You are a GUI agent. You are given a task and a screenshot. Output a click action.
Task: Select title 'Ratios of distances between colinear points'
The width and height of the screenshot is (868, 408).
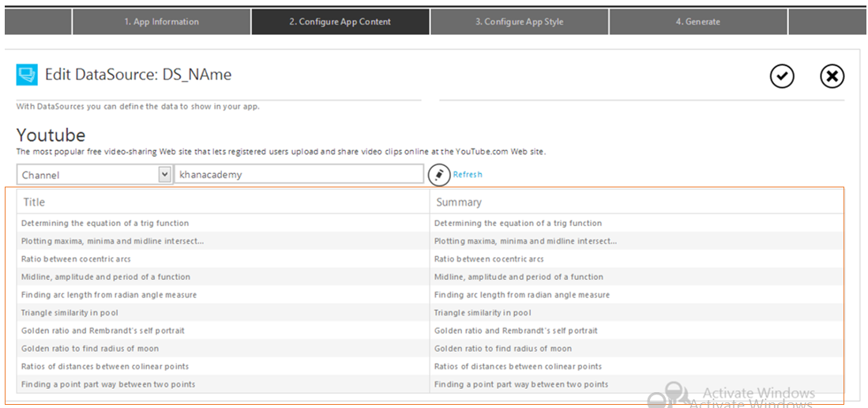[105, 366]
